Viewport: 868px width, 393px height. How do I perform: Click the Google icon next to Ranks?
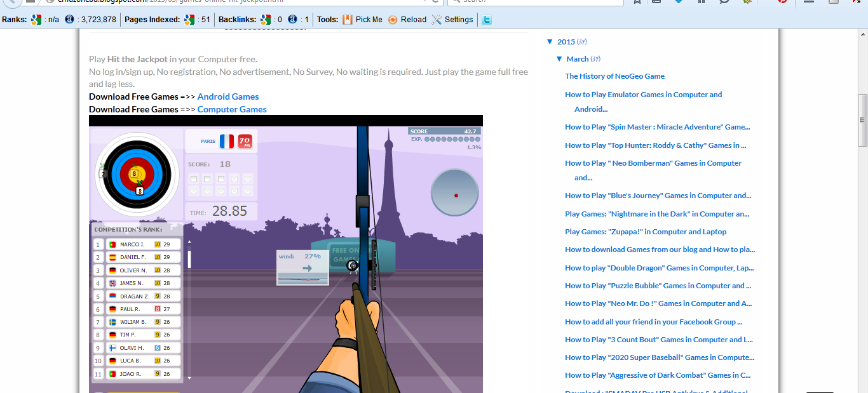(x=37, y=20)
